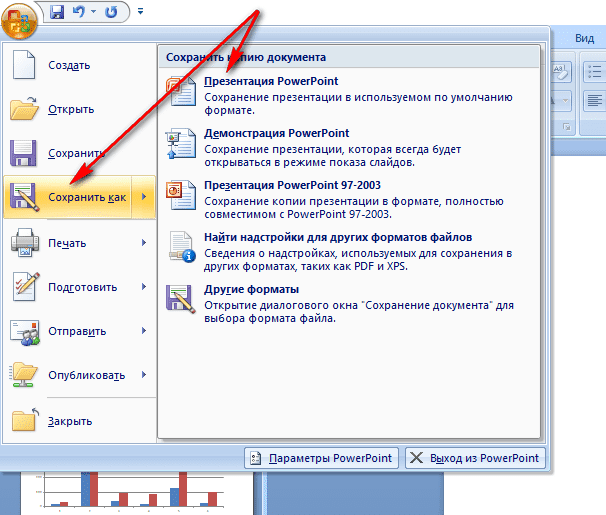Image resolution: width=606 pixels, height=515 pixels.
Task: Click the open folder icon next to Открыть
Action: (24, 109)
